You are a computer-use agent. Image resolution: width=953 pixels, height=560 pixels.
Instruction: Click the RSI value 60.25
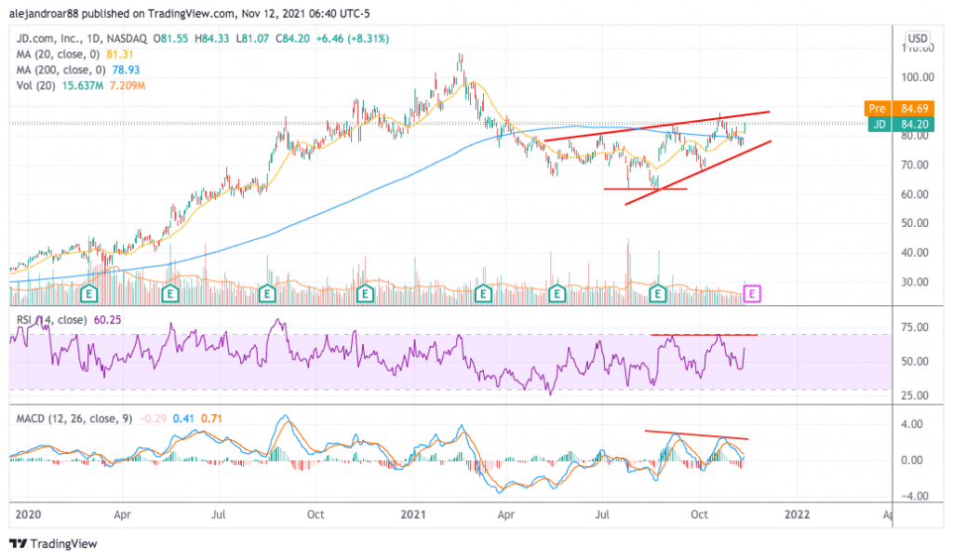(108, 319)
